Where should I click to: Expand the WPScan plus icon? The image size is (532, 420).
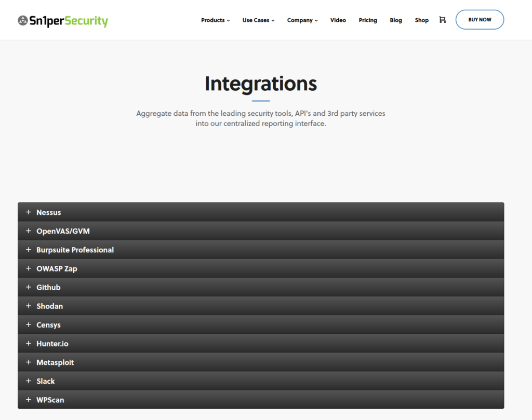[x=29, y=400]
